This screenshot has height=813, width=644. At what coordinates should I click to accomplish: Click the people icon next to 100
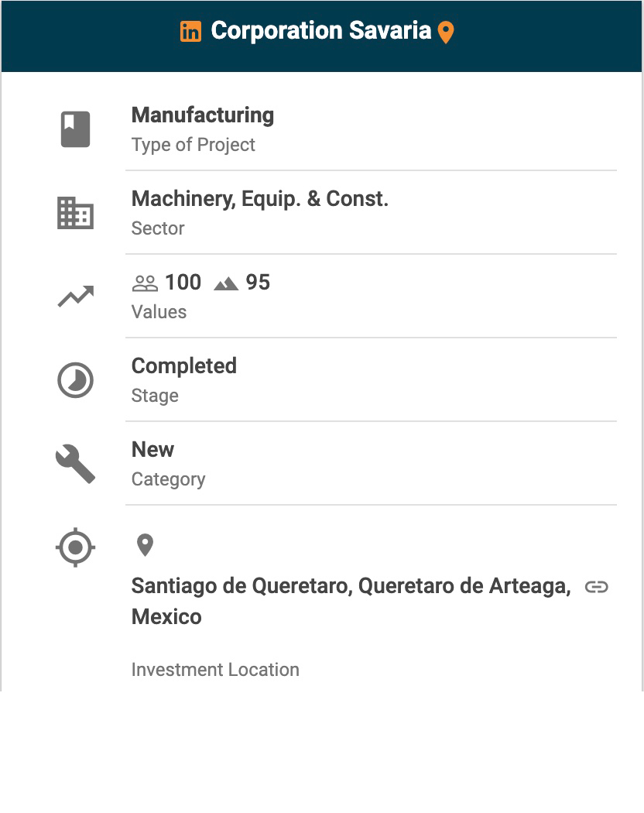145,283
